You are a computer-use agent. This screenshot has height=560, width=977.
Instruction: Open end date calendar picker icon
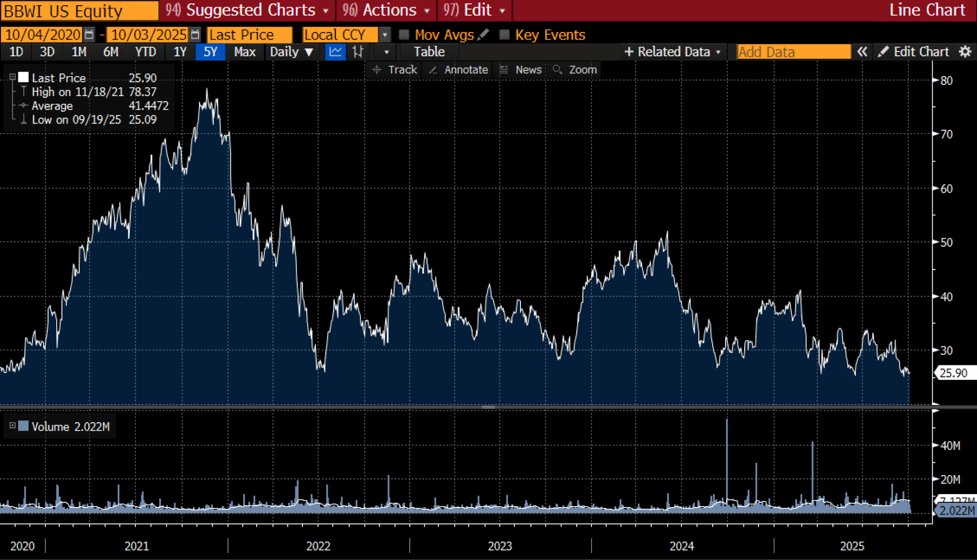point(195,35)
